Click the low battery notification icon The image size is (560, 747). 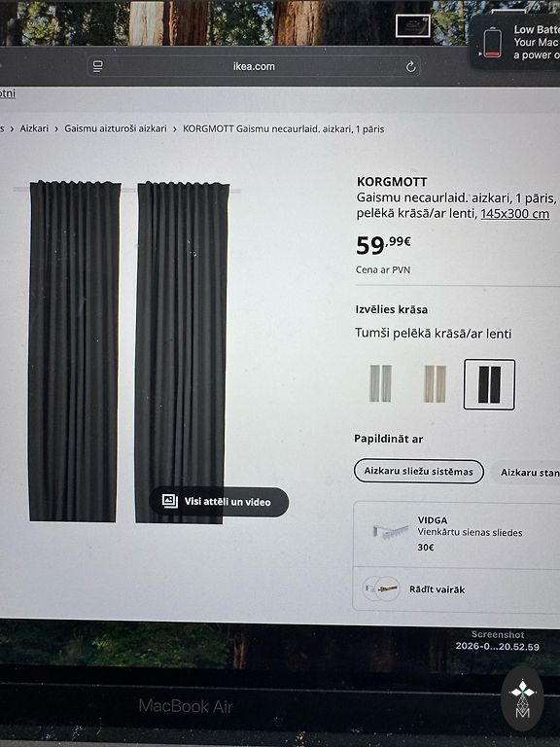click(492, 43)
